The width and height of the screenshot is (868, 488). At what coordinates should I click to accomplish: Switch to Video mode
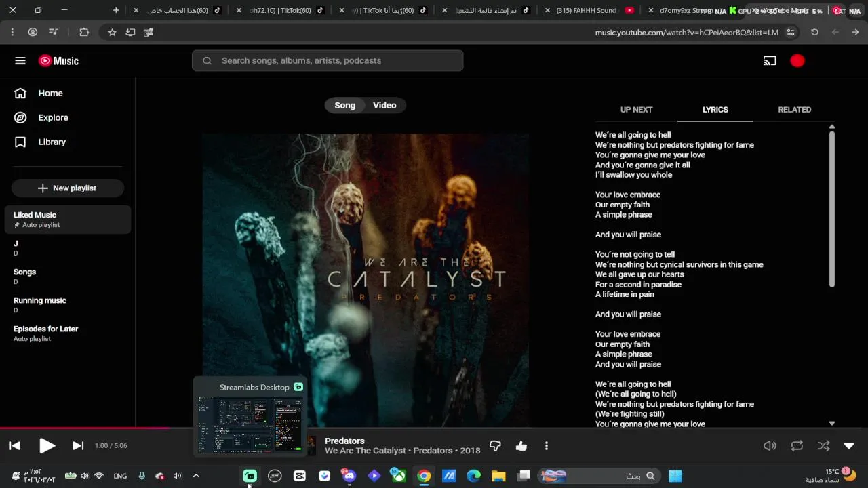[384, 106]
